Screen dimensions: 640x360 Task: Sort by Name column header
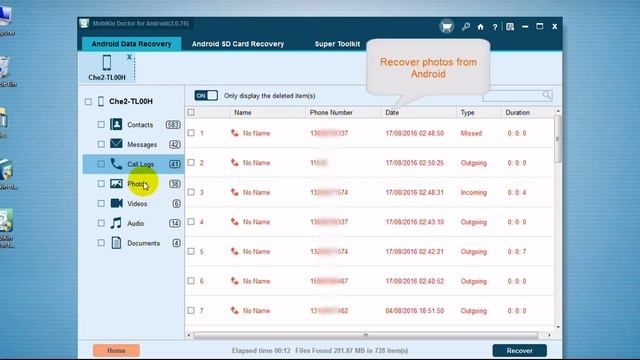pos(243,112)
